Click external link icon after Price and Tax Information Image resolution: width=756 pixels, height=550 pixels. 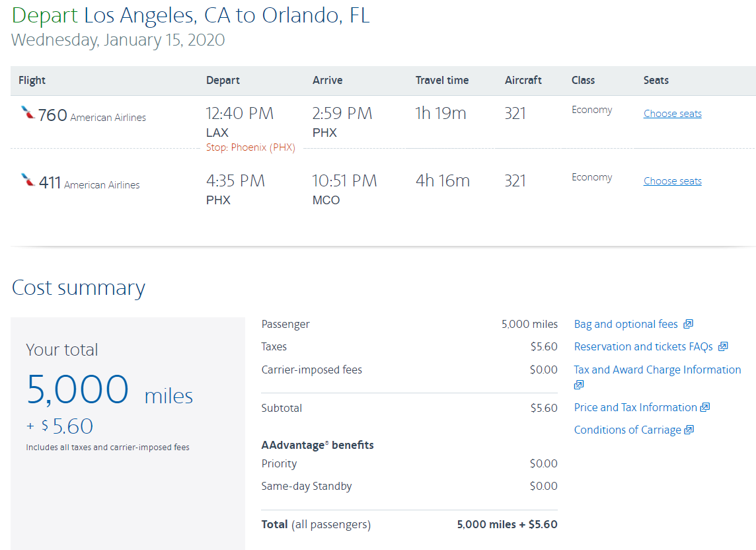pyautogui.click(x=705, y=407)
